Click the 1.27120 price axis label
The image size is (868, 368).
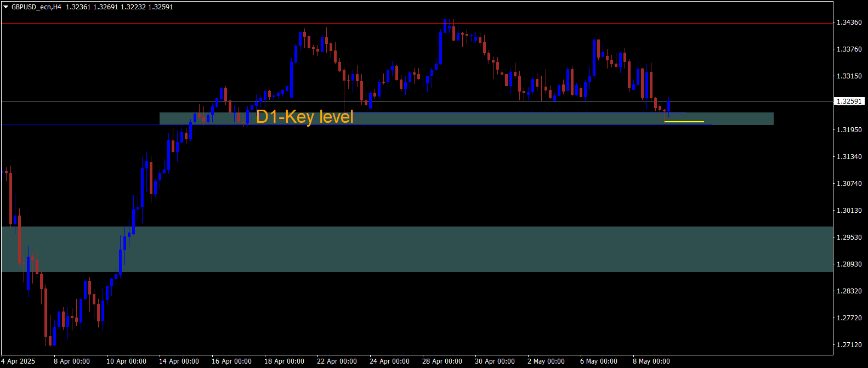[849, 345]
